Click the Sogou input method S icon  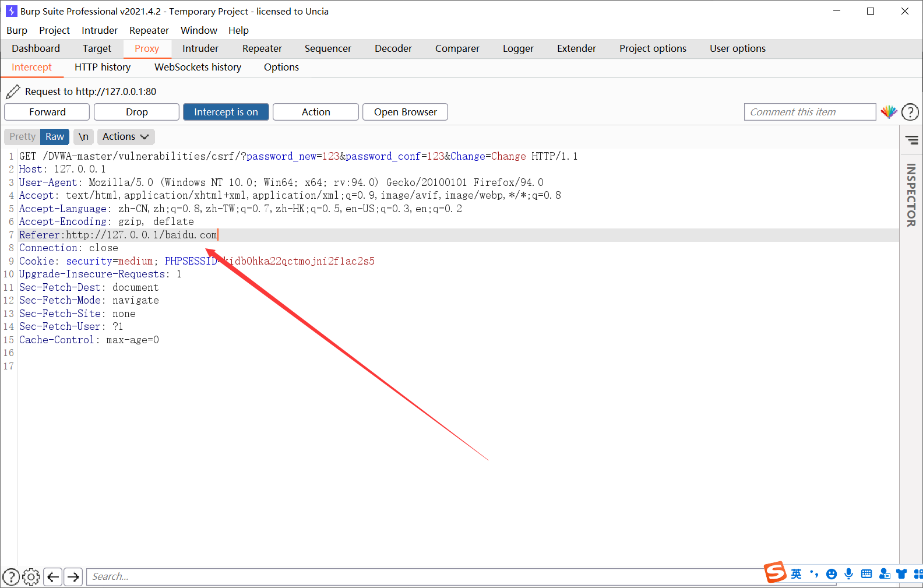pos(776,572)
